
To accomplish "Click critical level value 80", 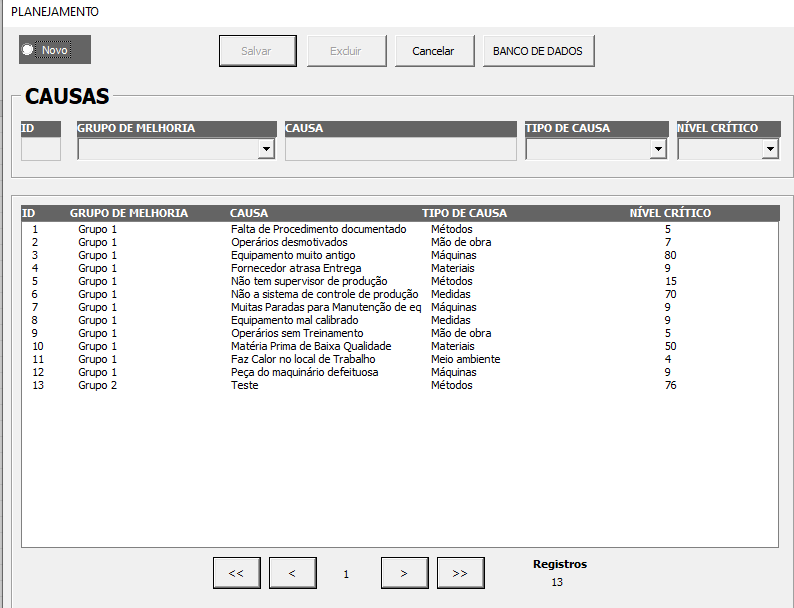I will [670, 255].
